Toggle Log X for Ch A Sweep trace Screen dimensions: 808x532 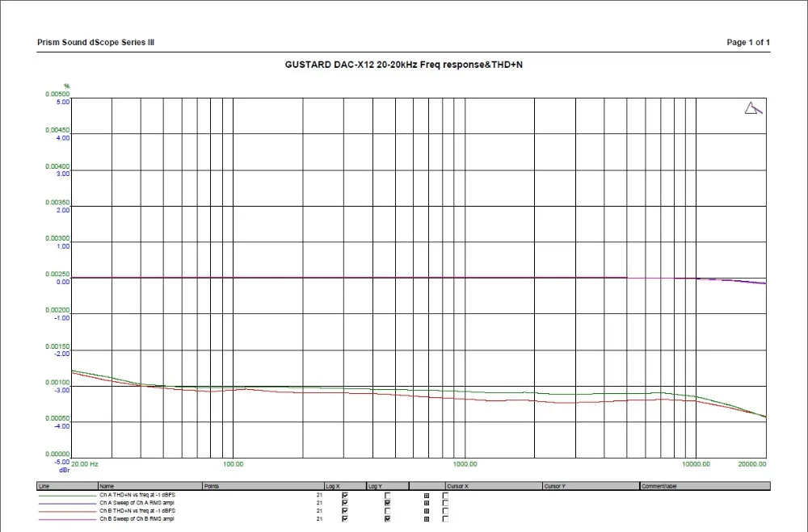345,503
